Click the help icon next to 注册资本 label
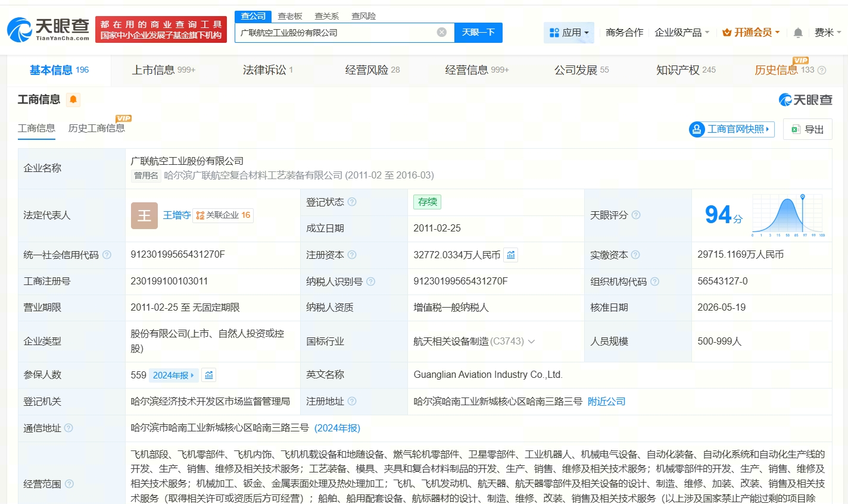The image size is (848, 504). [x=352, y=255]
